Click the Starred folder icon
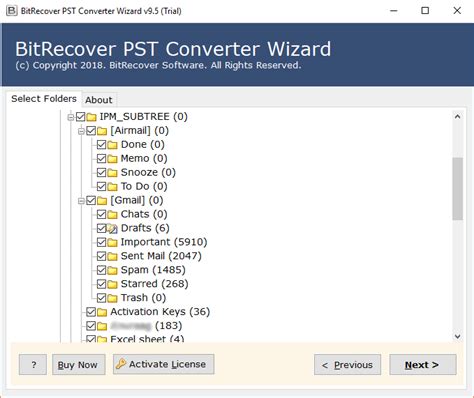The height and width of the screenshot is (398, 474). pos(112,284)
